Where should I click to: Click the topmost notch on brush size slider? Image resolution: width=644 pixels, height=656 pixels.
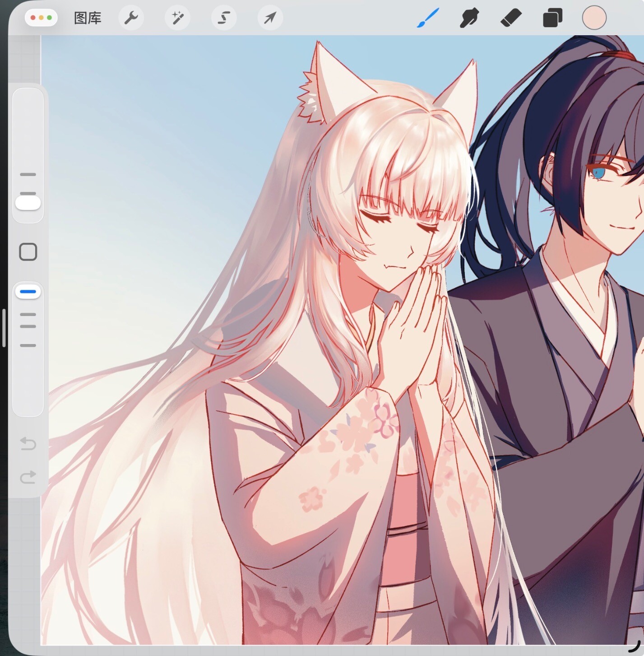pos(28,174)
